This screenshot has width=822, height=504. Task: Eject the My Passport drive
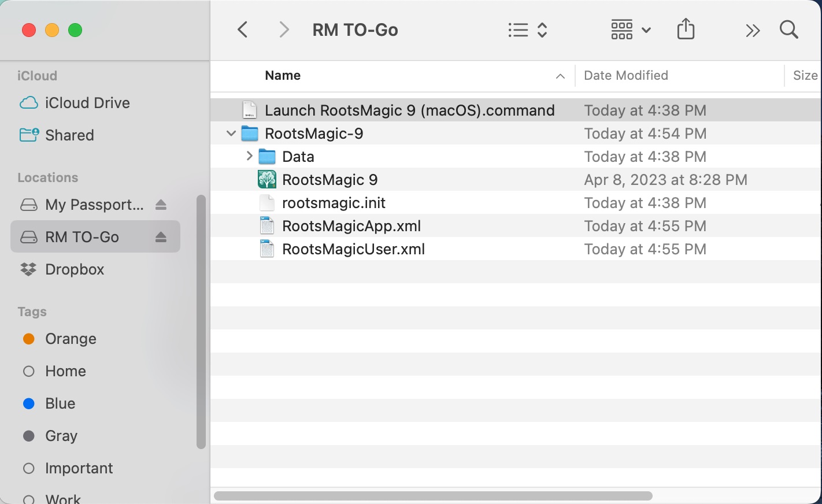[161, 205]
